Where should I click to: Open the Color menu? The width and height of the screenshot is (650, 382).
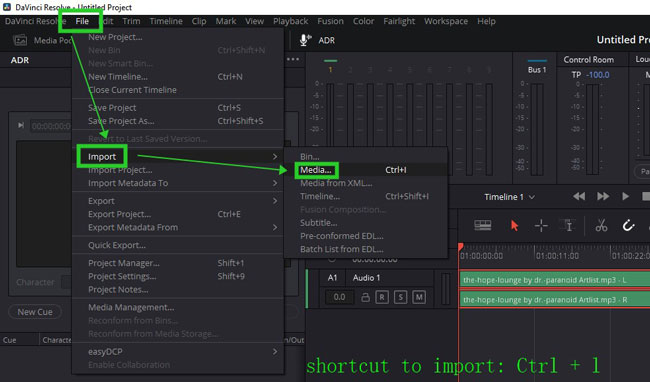click(363, 21)
